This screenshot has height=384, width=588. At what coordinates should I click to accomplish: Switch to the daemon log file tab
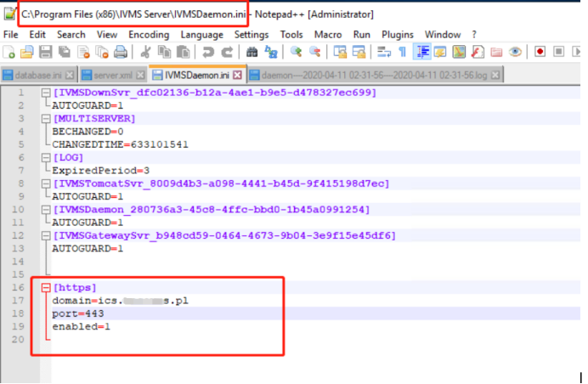coord(374,75)
